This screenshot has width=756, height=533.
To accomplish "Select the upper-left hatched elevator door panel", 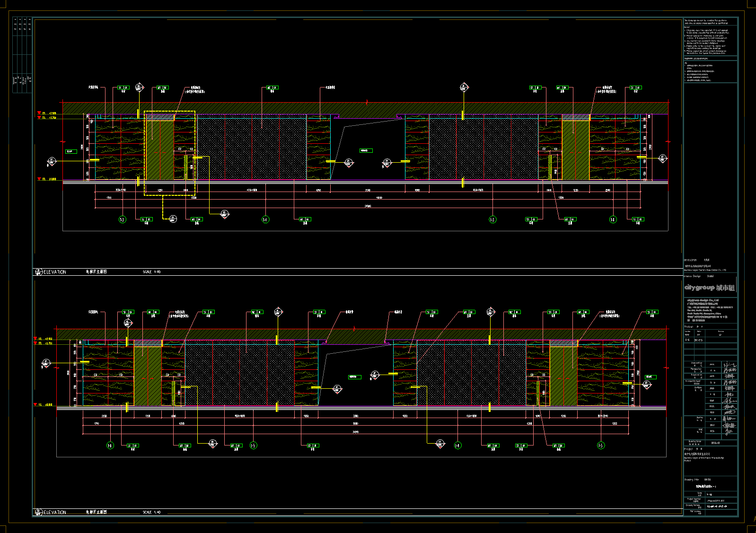I will pos(160,150).
